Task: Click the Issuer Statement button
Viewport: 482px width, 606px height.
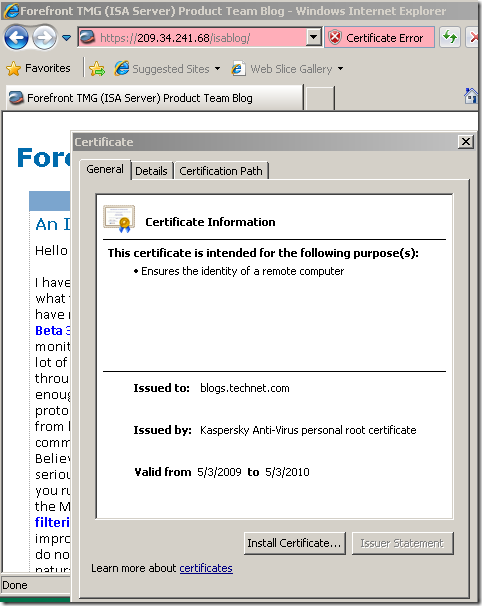Action: coord(402,543)
